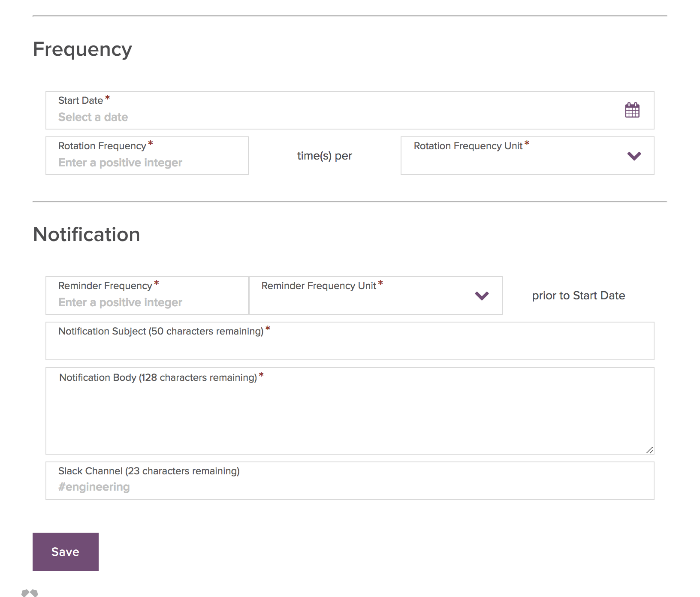Click the Slack Channel characters remaining label
The height and width of the screenshot is (597, 700).
[149, 471]
